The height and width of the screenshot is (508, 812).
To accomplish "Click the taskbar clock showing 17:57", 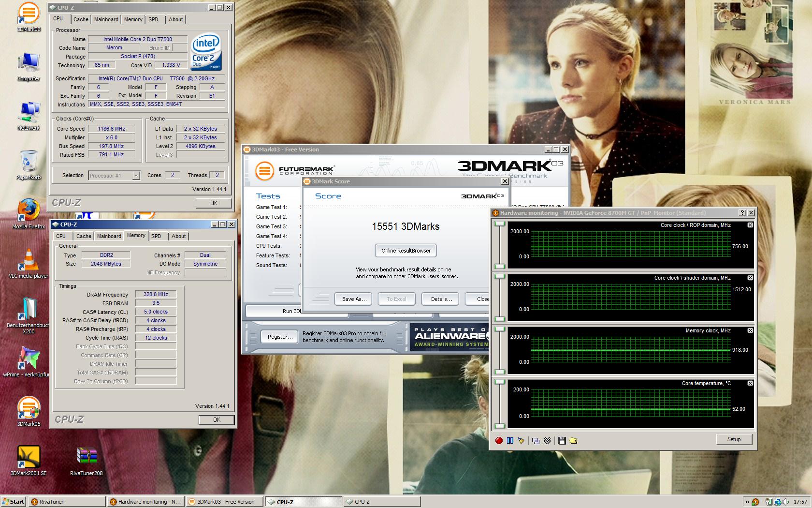I will point(800,502).
